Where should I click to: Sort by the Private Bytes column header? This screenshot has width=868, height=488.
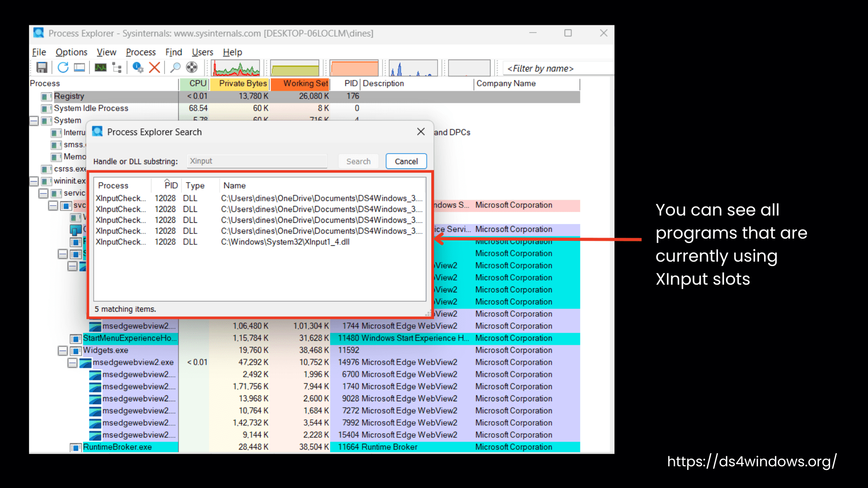click(x=240, y=84)
